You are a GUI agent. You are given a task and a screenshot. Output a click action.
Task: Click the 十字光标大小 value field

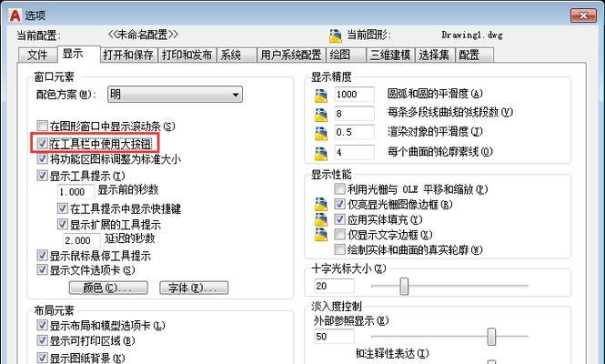click(x=334, y=286)
